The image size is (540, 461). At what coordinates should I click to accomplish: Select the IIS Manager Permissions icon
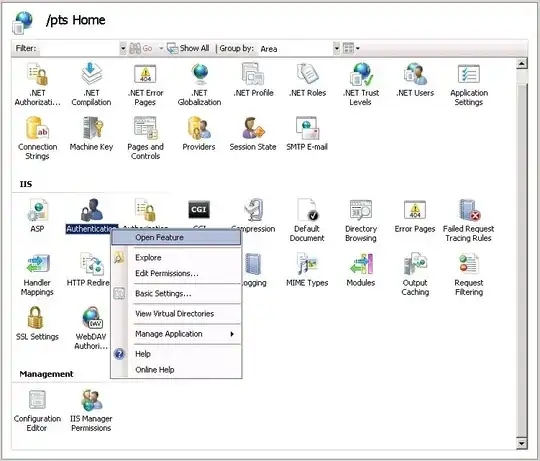[x=91, y=410]
